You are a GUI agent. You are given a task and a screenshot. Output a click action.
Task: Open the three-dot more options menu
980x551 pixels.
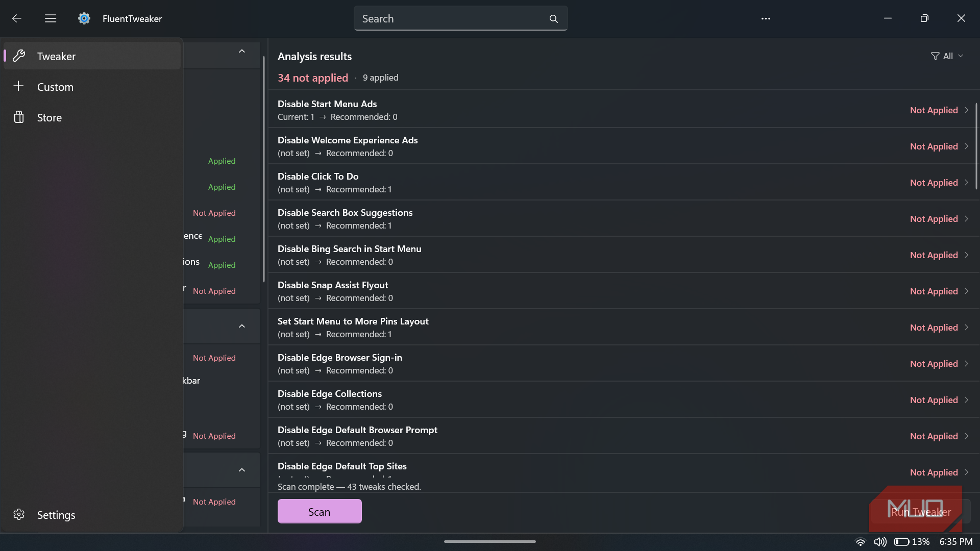point(766,18)
